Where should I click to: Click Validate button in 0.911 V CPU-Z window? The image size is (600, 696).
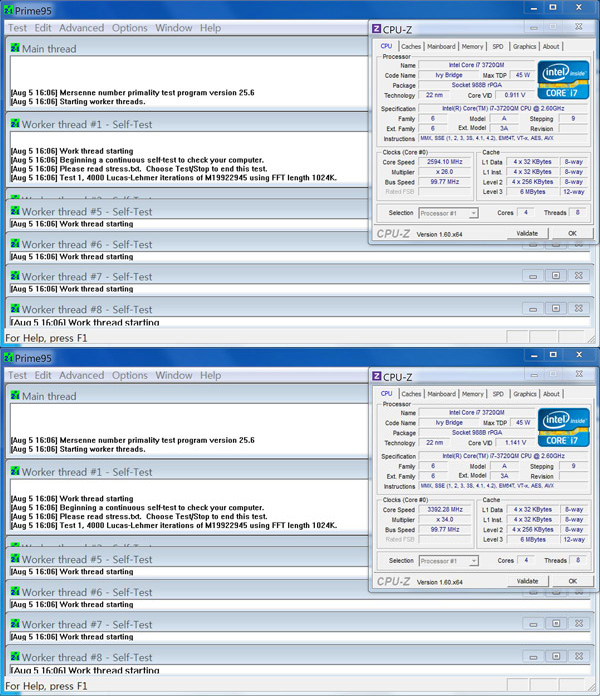pyautogui.click(x=527, y=233)
